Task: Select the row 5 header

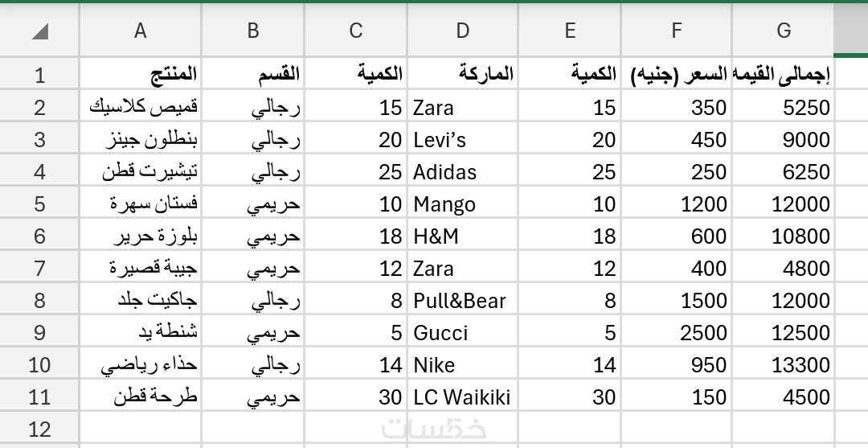Action: point(39,204)
